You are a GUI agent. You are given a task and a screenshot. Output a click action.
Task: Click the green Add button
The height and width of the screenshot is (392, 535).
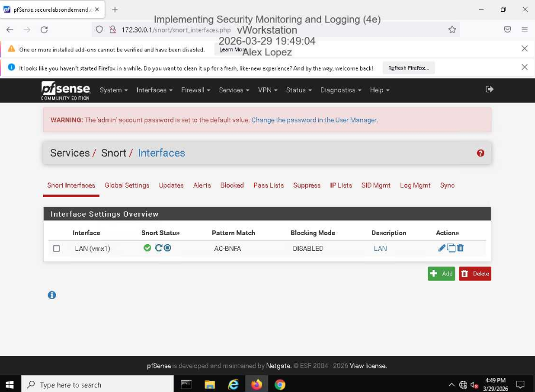441,273
